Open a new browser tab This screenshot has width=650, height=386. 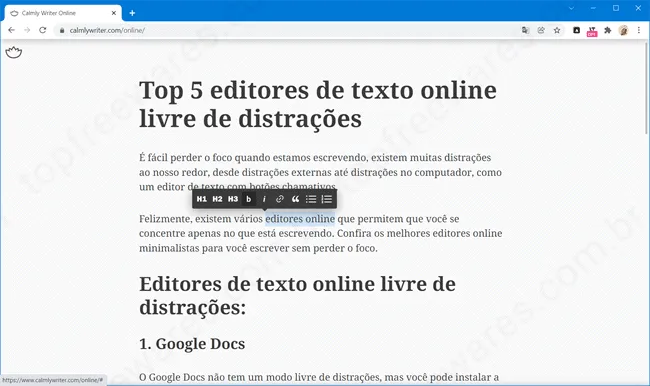[x=132, y=13]
